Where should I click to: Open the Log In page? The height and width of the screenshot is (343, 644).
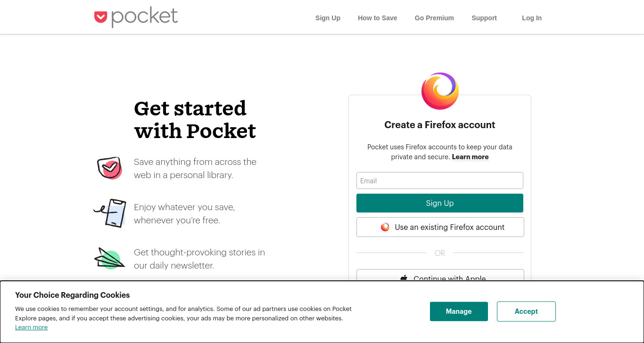click(x=532, y=18)
